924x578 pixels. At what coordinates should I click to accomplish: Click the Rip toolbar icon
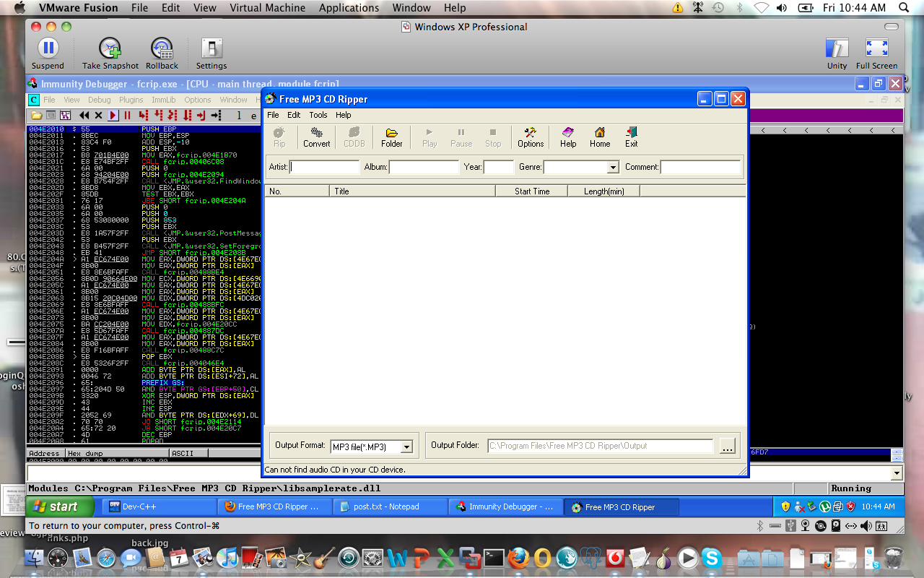coord(279,137)
